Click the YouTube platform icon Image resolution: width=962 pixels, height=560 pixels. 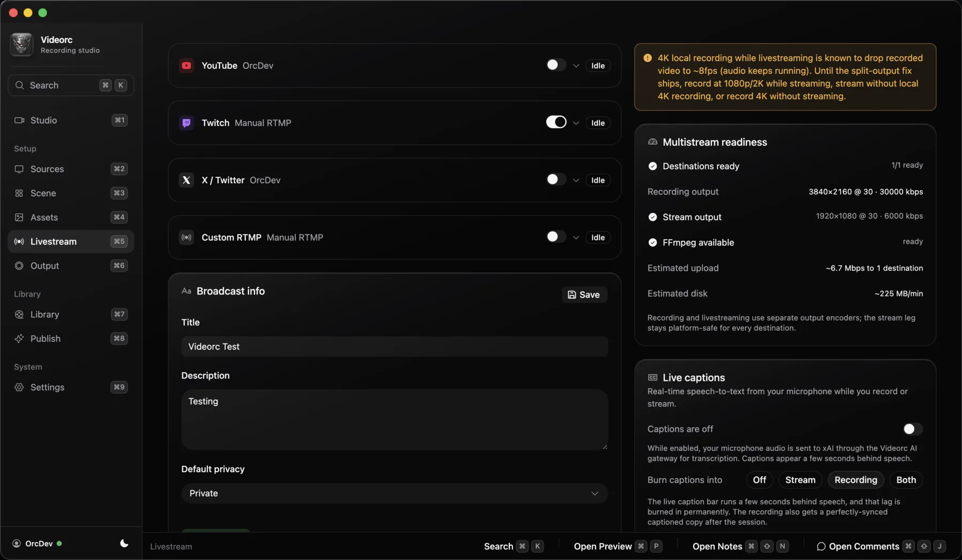(x=186, y=66)
